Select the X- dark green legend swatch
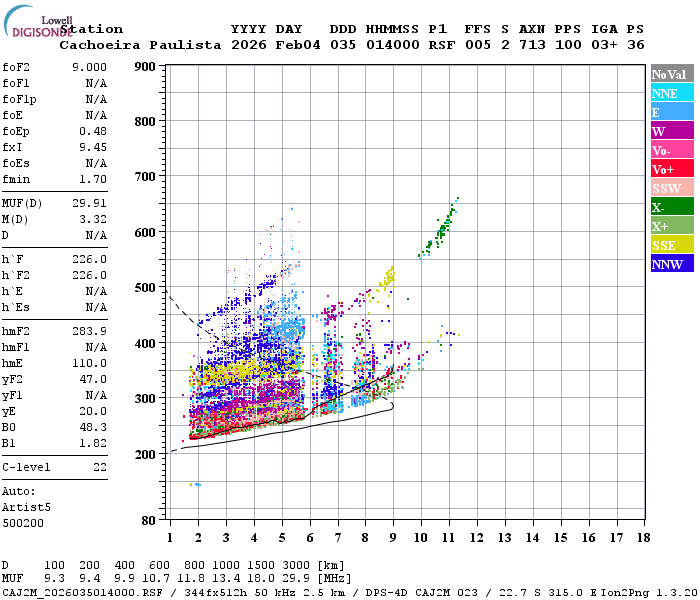Viewport: 700px width, 600px height. [672, 207]
